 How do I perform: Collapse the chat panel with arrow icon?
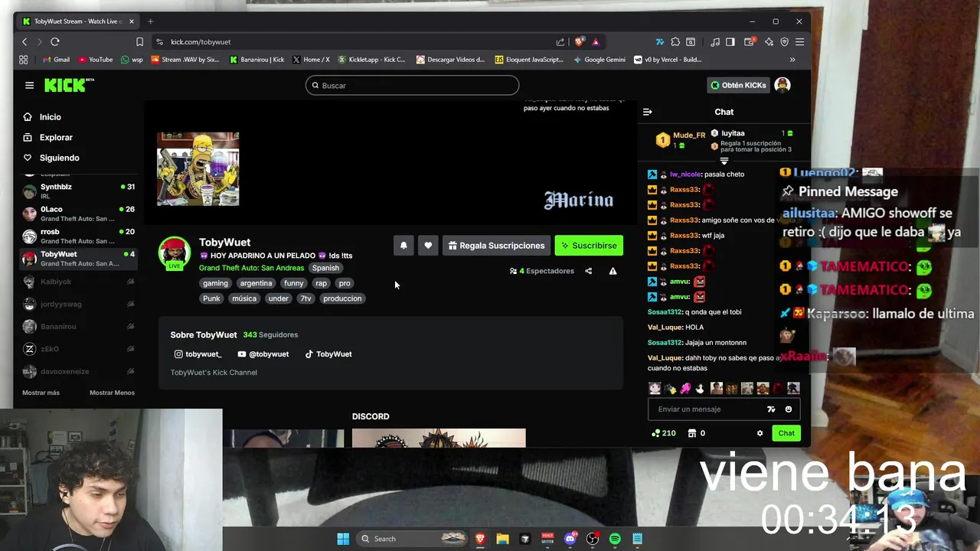pyautogui.click(x=648, y=112)
